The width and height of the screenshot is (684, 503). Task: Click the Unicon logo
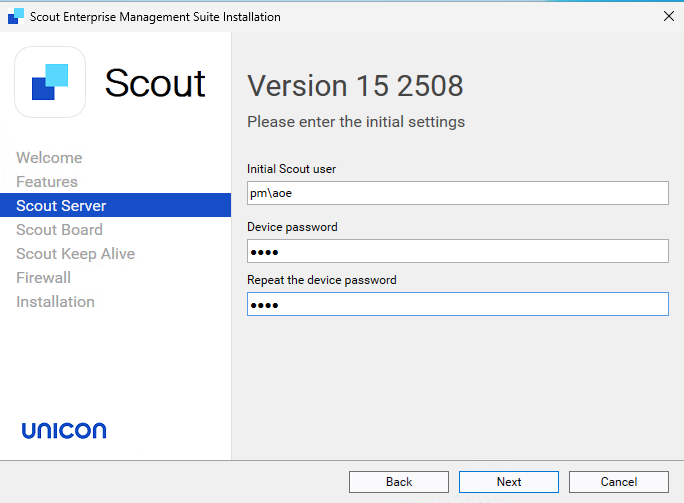(64, 431)
